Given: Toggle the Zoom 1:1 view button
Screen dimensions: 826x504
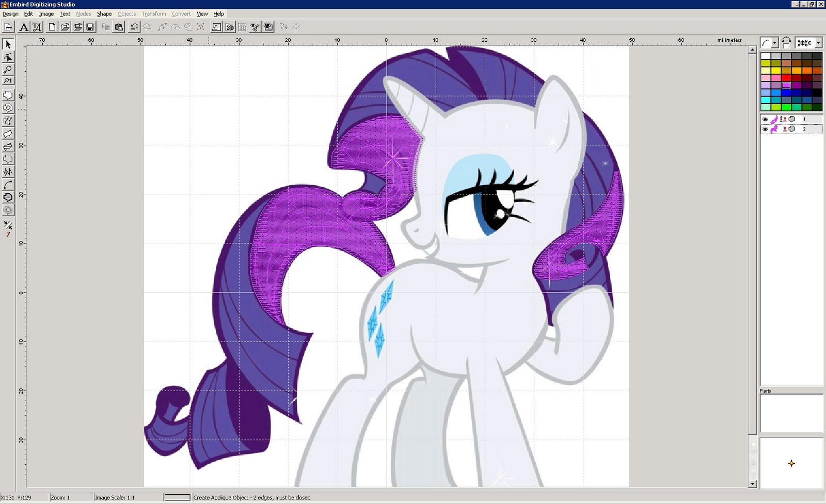Looking at the screenshot, I should tap(8, 82).
